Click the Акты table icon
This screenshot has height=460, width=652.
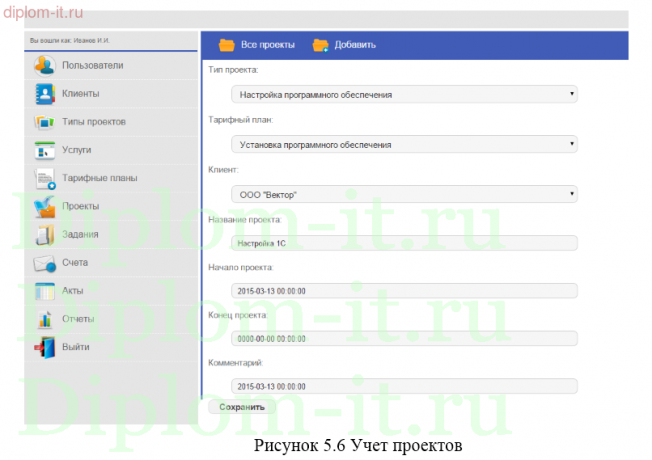[x=45, y=291]
